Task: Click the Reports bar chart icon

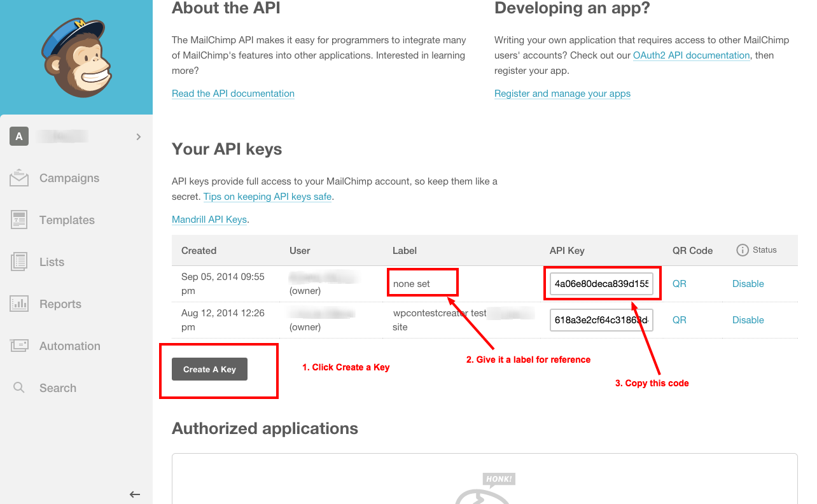Action: point(19,304)
